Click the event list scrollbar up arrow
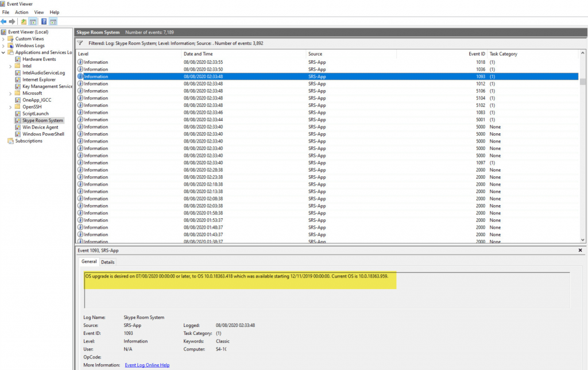This screenshot has height=370, width=588. point(582,53)
